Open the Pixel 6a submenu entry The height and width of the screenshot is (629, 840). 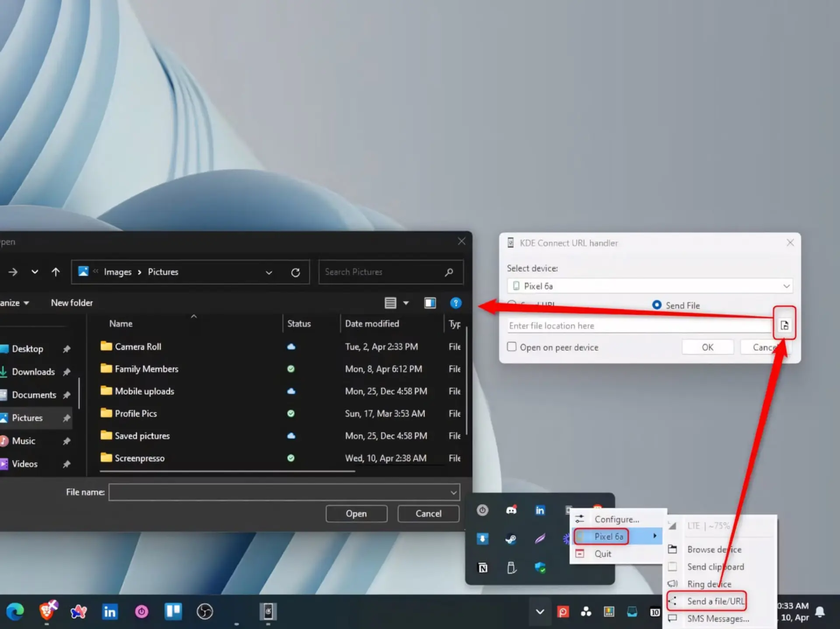click(617, 536)
